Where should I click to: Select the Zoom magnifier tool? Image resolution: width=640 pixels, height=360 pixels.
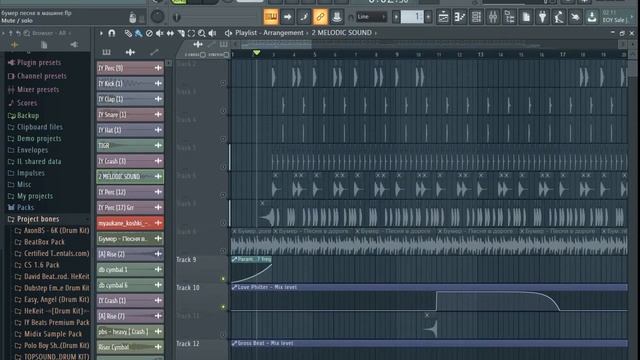(x=202, y=33)
